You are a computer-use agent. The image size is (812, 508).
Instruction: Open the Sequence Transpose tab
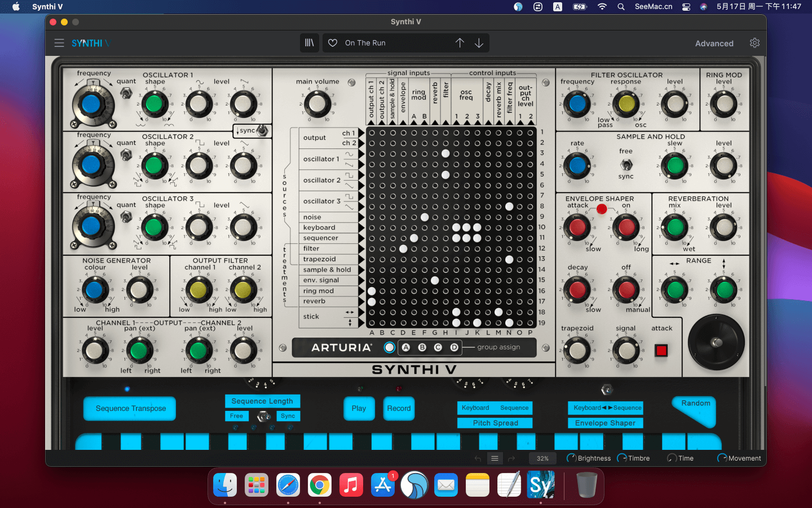pos(130,409)
